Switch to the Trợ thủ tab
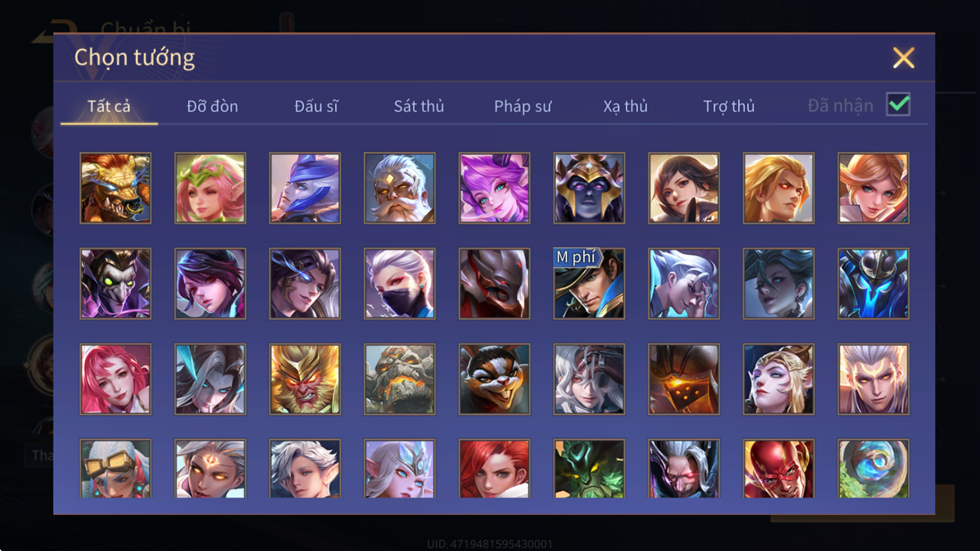 729,106
